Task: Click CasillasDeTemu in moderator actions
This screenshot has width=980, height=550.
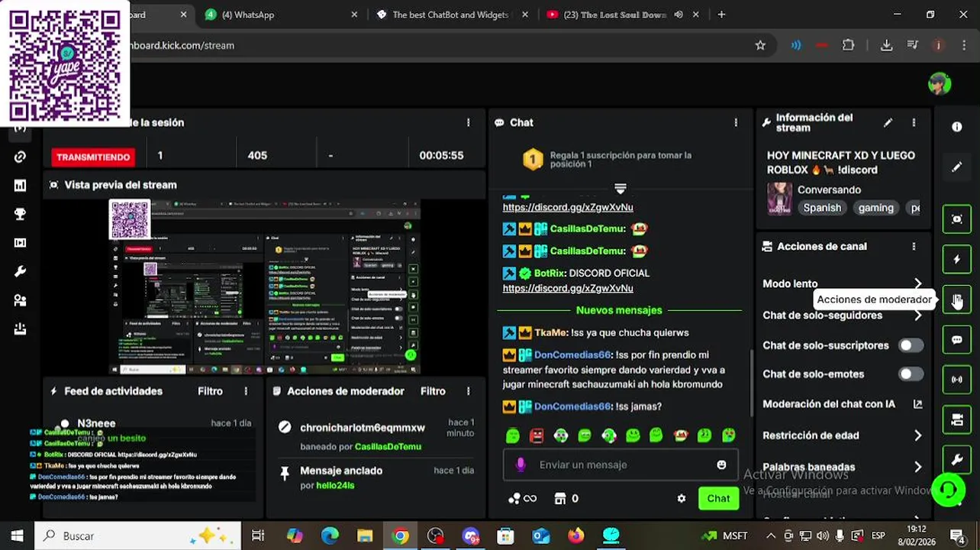Action: point(388,446)
